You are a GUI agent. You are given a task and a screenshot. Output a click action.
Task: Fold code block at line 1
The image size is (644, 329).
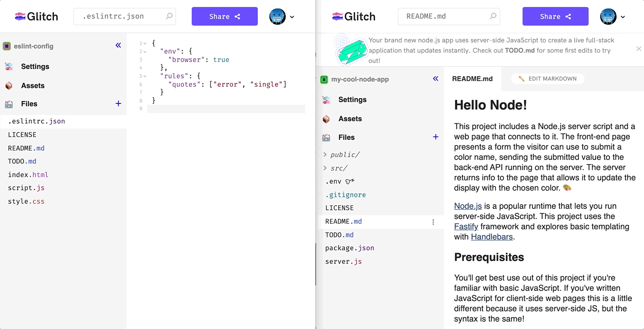click(145, 43)
